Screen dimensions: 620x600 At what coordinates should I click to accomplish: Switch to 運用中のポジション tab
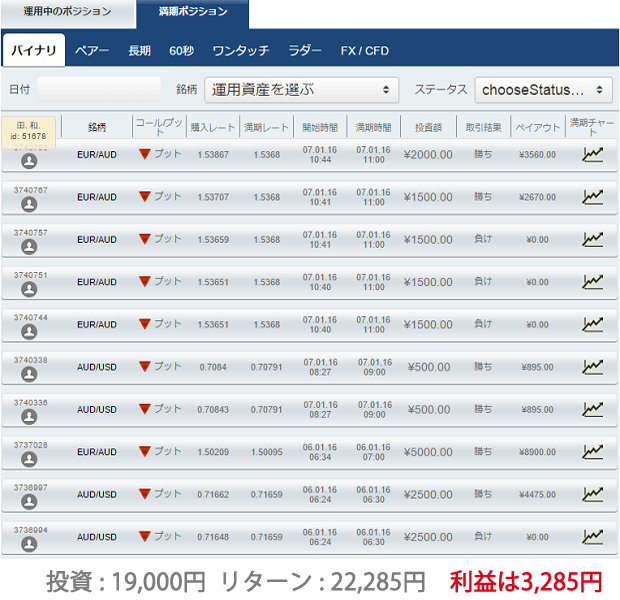(x=68, y=12)
